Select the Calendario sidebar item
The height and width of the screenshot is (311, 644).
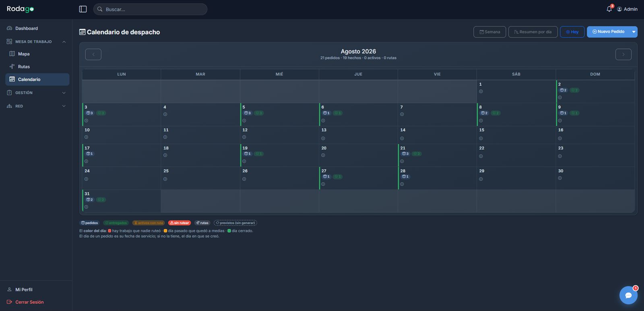[37, 79]
